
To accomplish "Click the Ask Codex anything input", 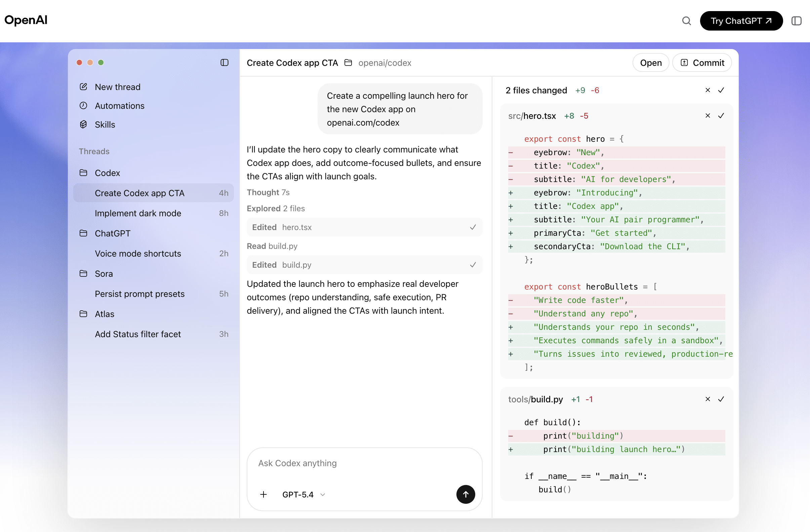I will (x=364, y=463).
